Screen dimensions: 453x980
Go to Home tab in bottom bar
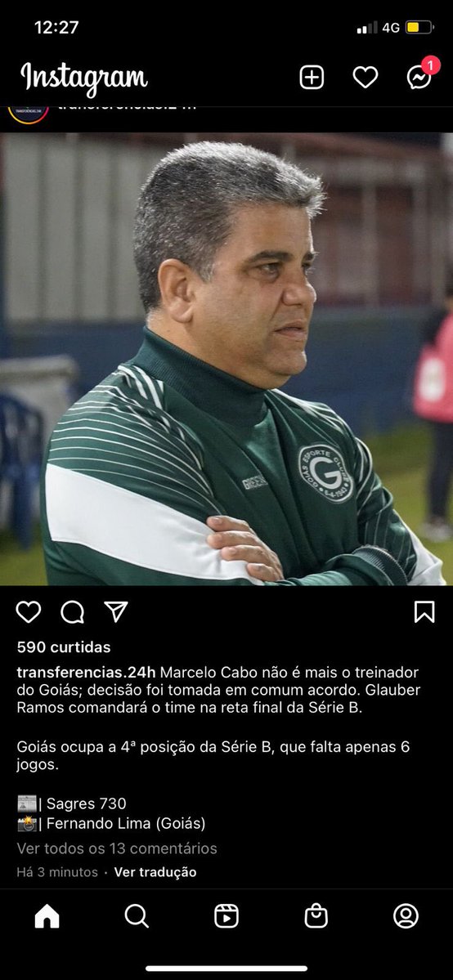click(47, 916)
